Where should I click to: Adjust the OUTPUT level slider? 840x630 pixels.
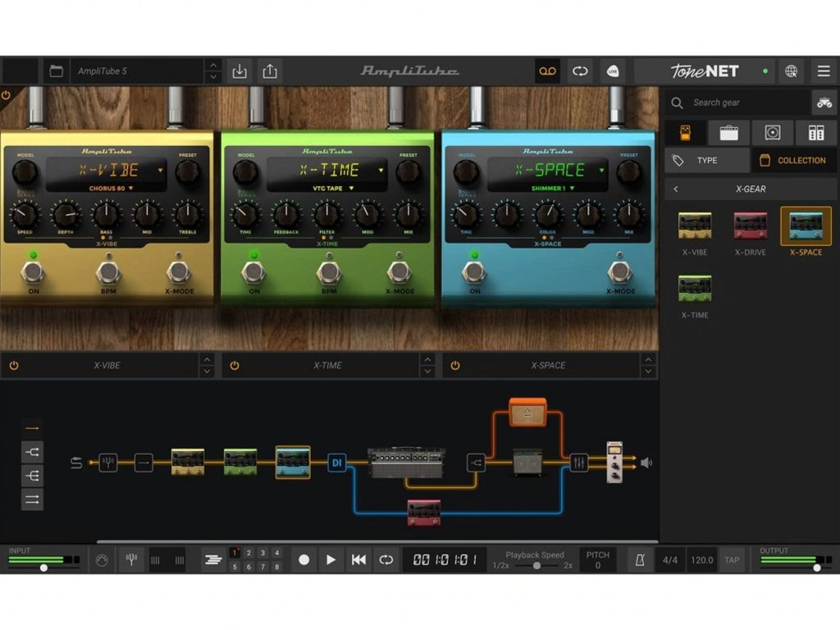(x=816, y=568)
